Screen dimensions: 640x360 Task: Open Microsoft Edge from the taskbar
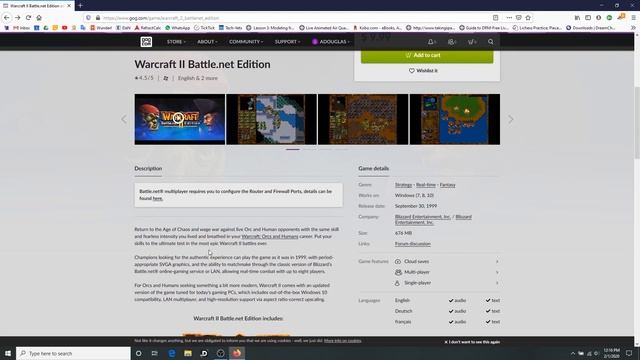tap(171, 353)
